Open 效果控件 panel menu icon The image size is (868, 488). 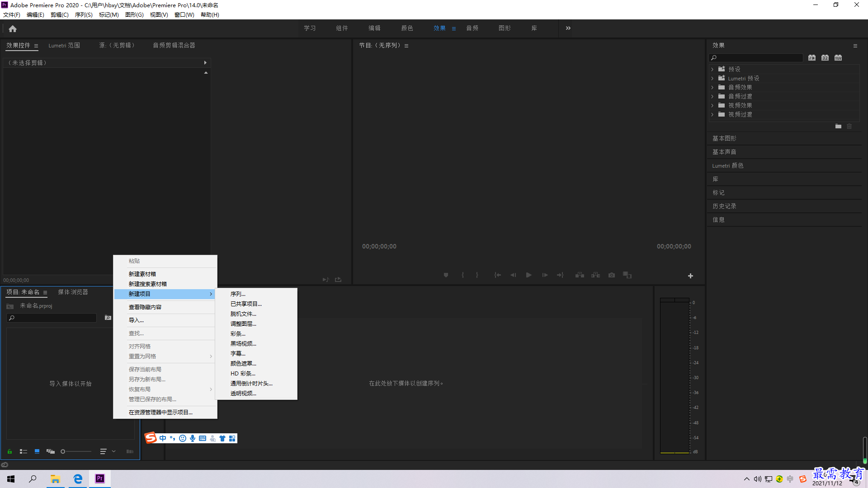(36, 46)
